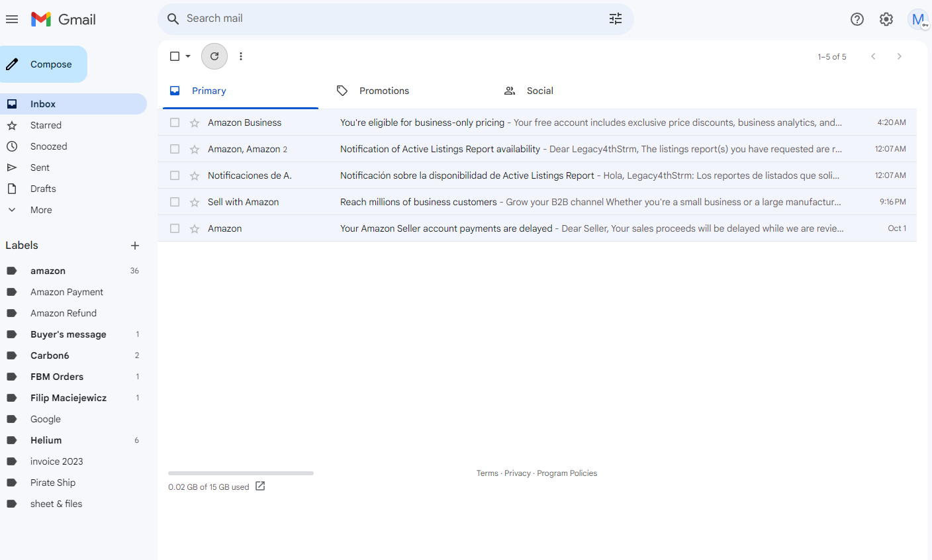This screenshot has width=932, height=560.
Task: Open the Inbox folder
Action: (73, 104)
